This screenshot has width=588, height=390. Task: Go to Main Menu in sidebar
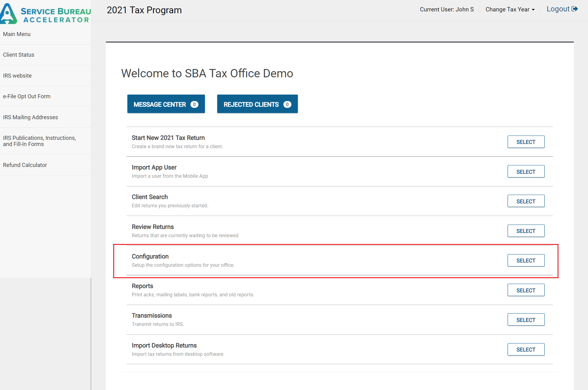click(17, 34)
